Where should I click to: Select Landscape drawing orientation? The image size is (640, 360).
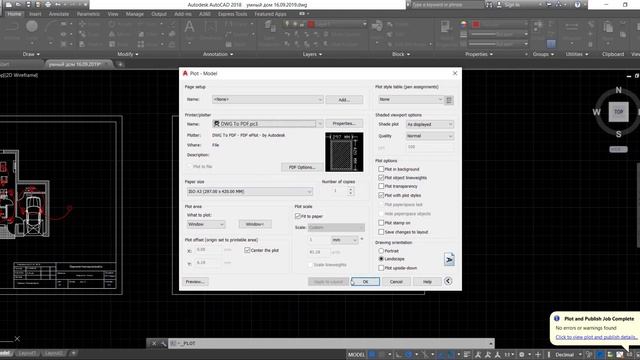click(381, 259)
